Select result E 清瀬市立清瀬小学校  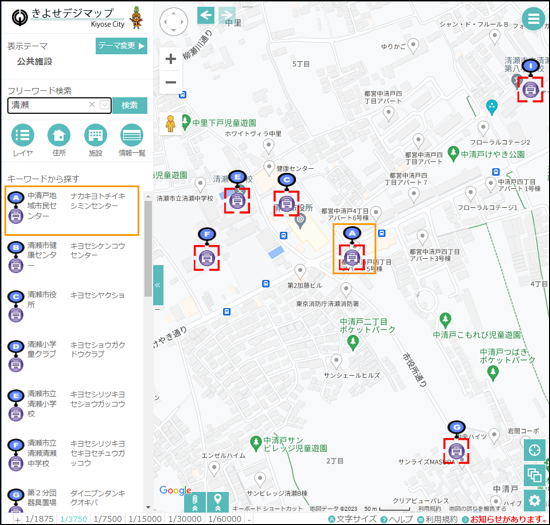72,404
